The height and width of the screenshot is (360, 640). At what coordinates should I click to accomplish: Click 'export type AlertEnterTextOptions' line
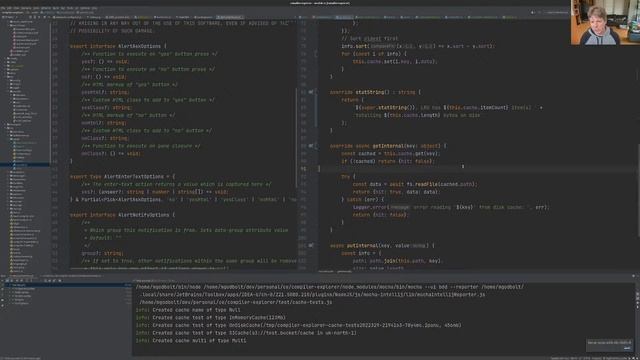122,176
